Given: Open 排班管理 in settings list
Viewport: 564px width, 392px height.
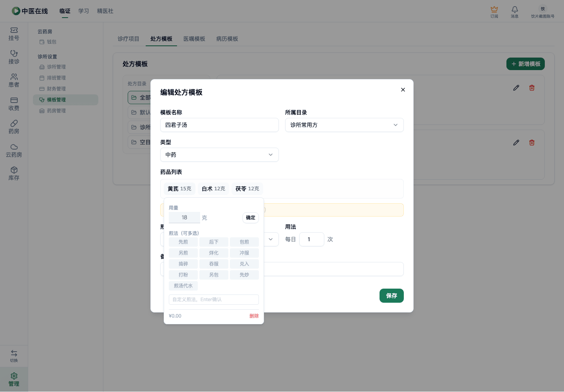Looking at the screenshot, I should pyautogui.click(x=65, y=78).
